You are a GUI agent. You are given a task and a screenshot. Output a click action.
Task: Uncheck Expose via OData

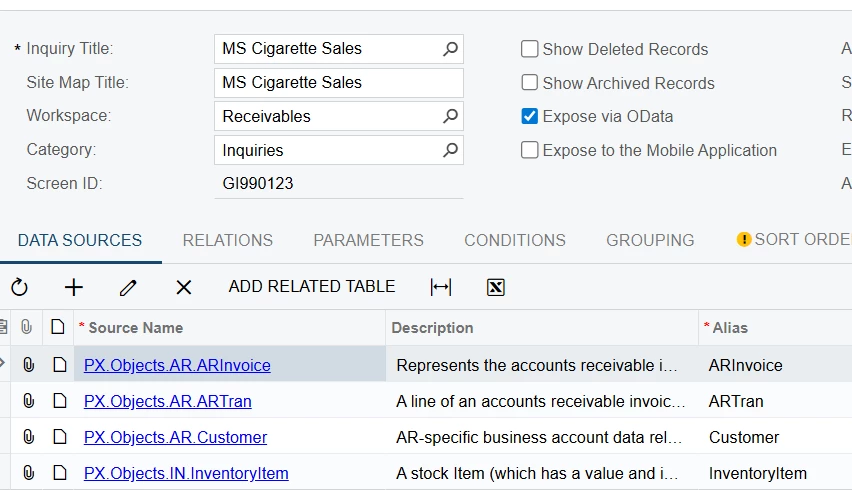click(530, 116)
